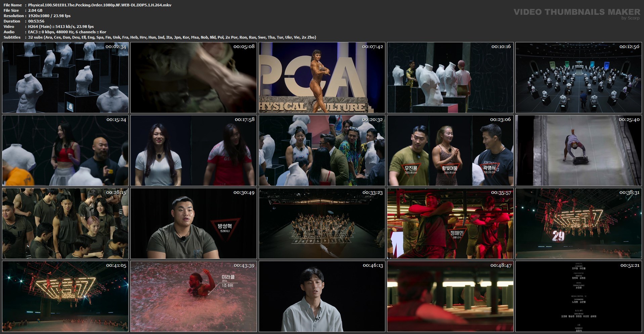644x334 pixels.
Task: Open the thumbnail stamped 00:02:34
Action: click(x=65, y=78)
